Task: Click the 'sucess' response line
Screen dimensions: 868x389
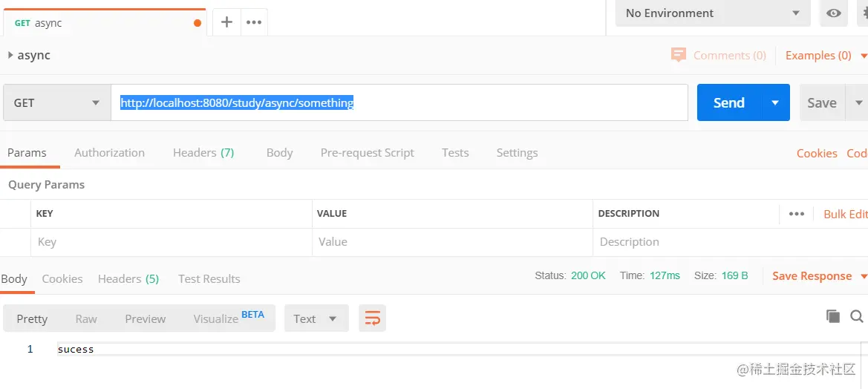Action: 76,349
